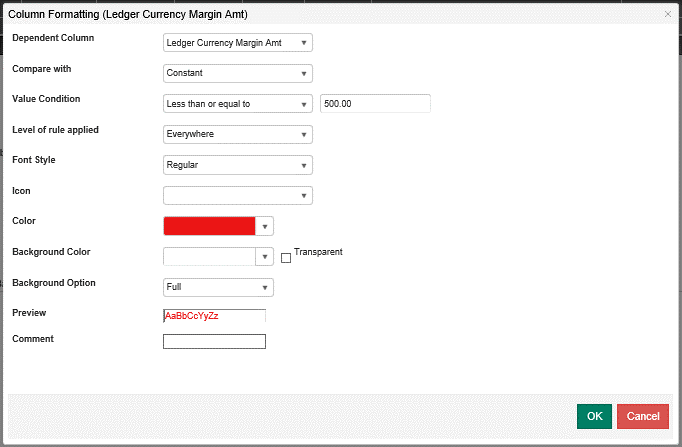682x447 pixels.
Task: Click the Column Formatting dialog title bar
Action: coord(300,15)
